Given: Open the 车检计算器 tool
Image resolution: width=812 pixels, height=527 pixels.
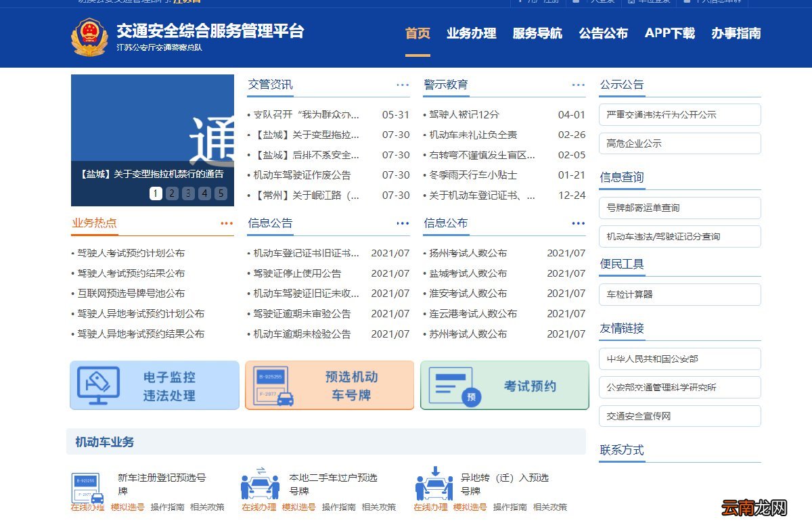Looking at the screenshot, I should coord(680,294).
